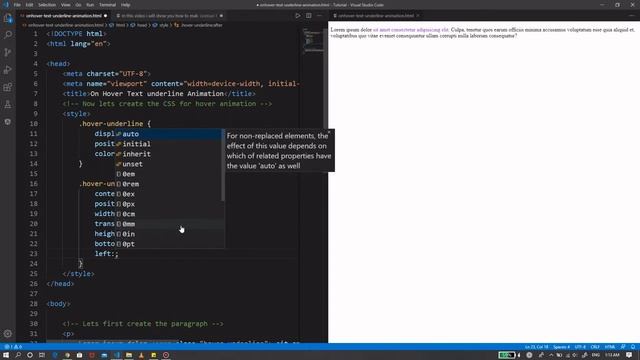Click the code minimap overview

(x=313, y=41)
